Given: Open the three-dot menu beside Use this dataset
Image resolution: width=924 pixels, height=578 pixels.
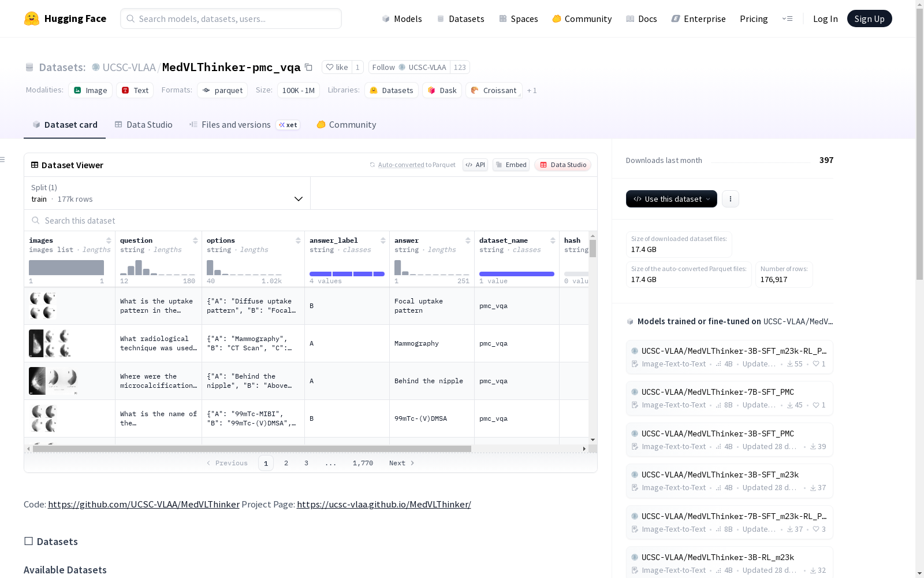Looking at the screenshot, I should coord(730,199).
